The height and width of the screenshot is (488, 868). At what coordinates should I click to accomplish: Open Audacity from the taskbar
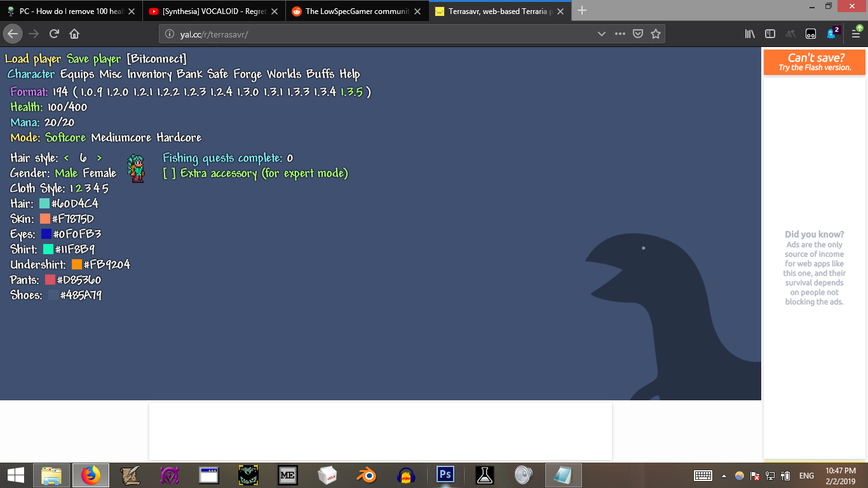point(406,475)
